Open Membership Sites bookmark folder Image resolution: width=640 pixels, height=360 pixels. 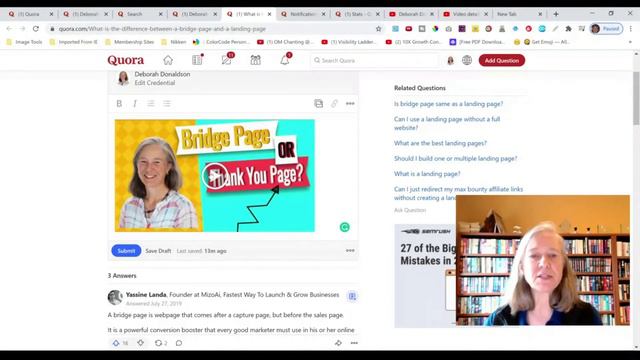point(129,42)
